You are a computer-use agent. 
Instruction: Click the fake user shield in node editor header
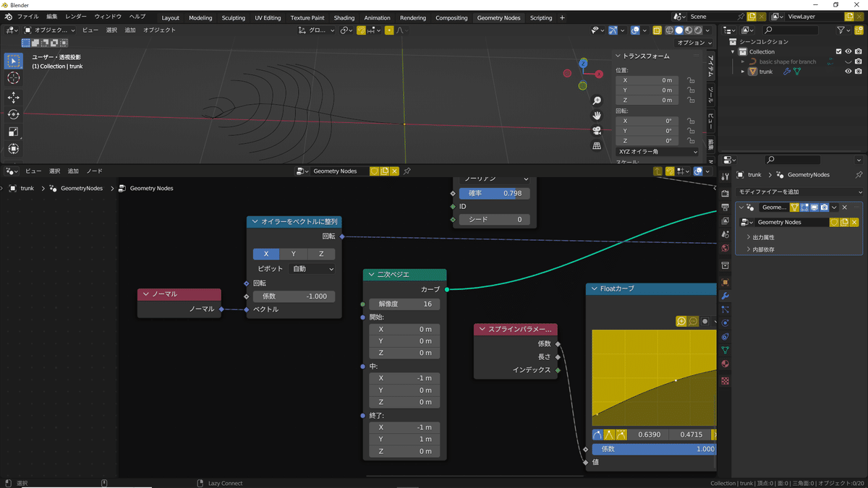[375, 171]
